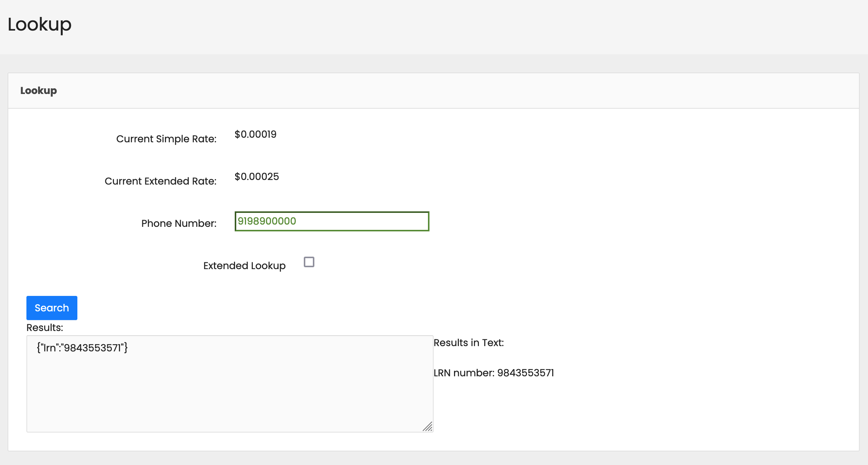
Task: Click the blue Search button
Action: tap(52, 308)
